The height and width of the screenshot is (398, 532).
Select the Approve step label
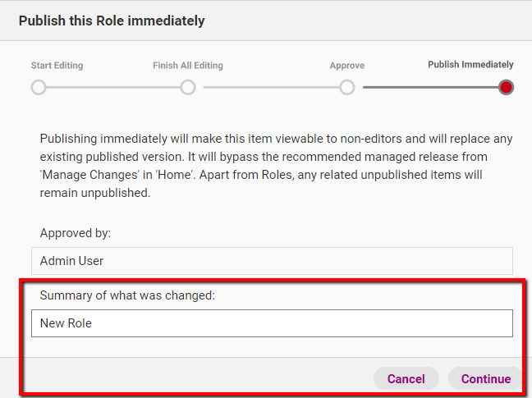click(x=347, y=66)
